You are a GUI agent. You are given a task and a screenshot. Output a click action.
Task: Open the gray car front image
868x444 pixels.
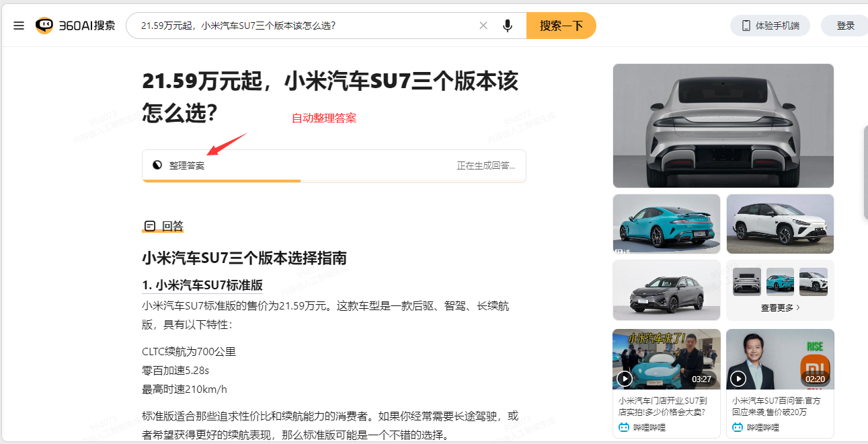666,291
